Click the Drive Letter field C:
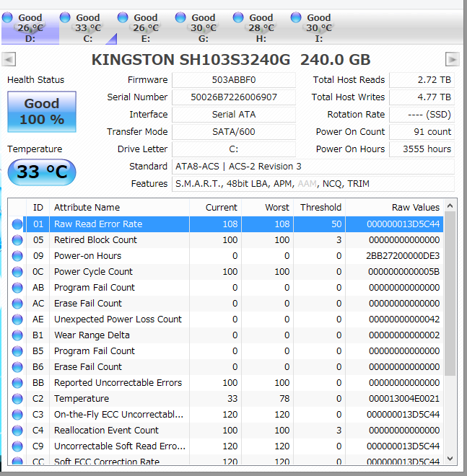This screenshot has height=476, width=467. [234, 149]
